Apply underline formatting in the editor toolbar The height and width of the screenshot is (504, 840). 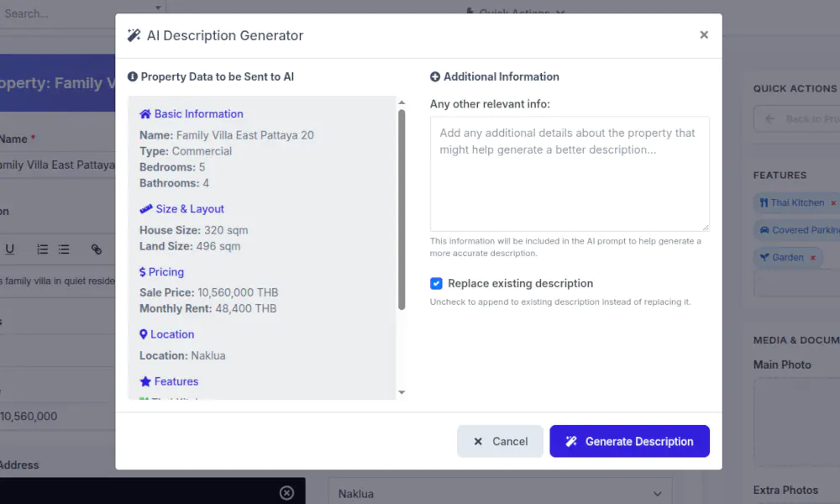tap(10, 249)
